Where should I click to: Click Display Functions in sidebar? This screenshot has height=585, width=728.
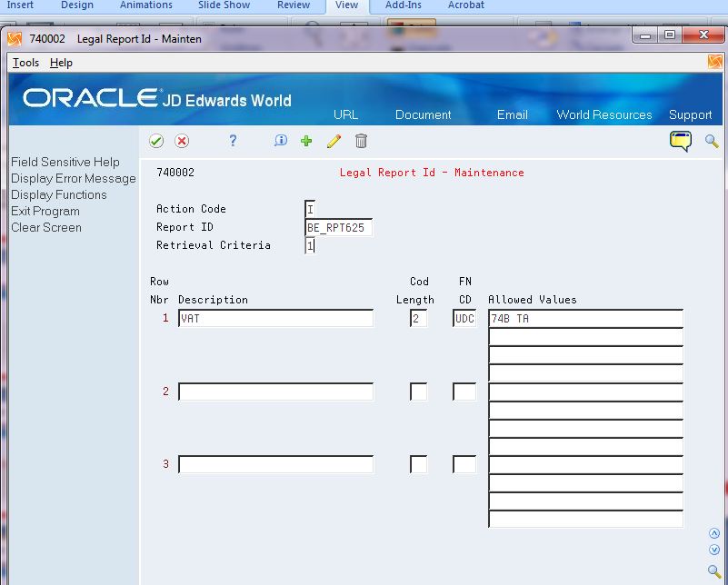pos(59,194)
